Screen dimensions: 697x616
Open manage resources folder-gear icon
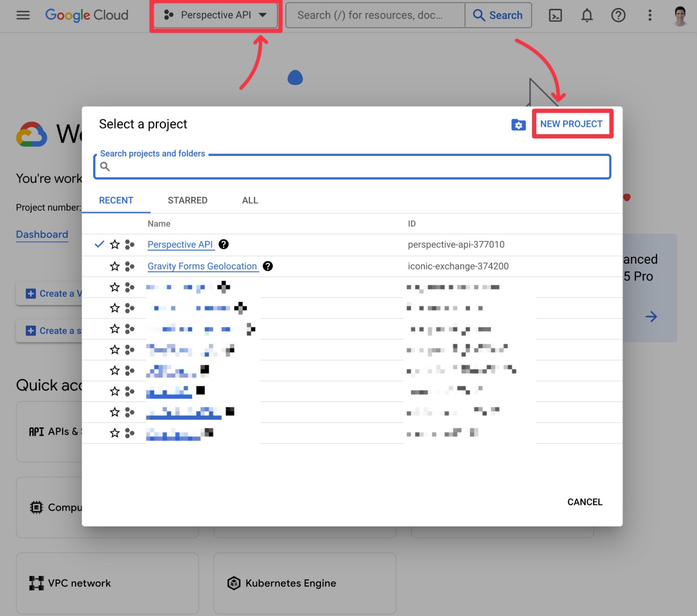[x=519, y=125]
